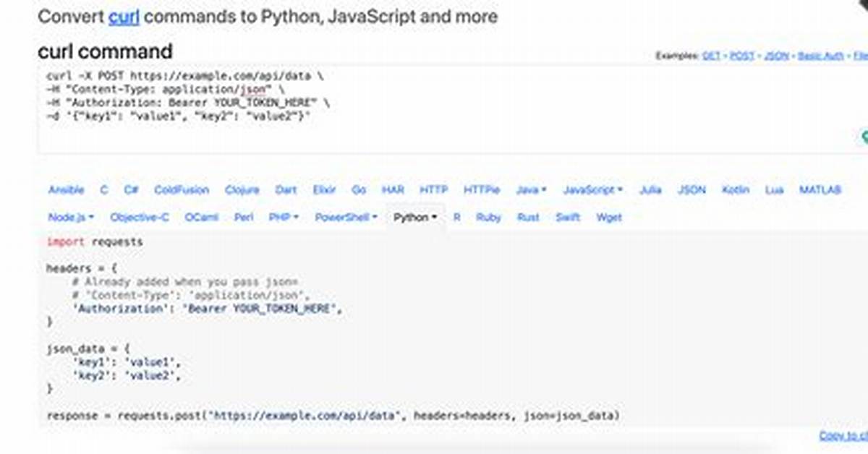The image size is (868, 454).
Task: Click the Bearer YOUR_TOKEN_HERE line in Python output
Action: click(x=206, y=309)
